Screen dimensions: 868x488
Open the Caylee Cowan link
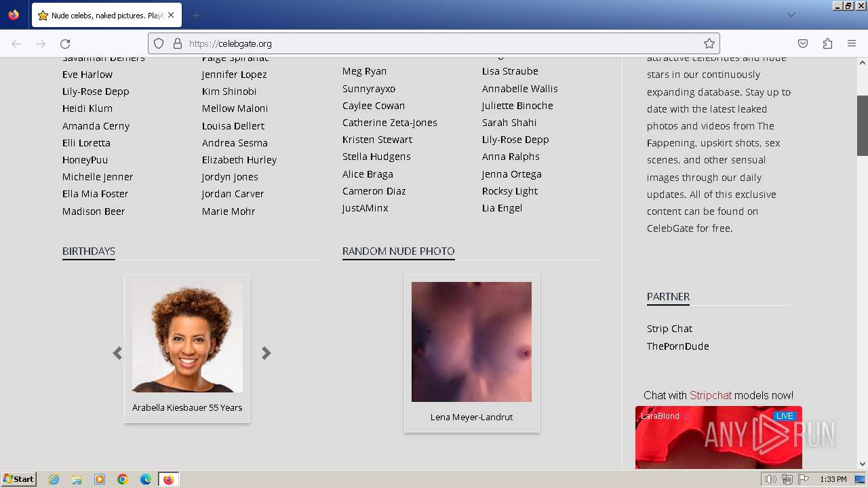tap(374, 106)
